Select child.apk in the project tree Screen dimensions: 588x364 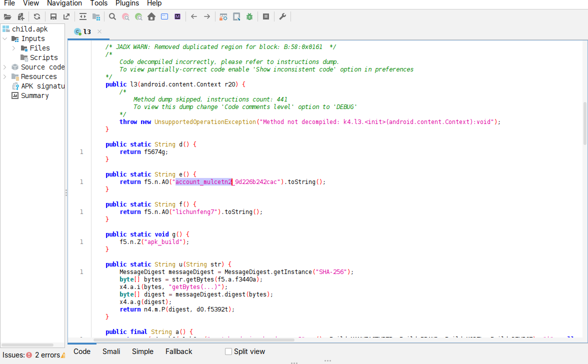[x=29, y=29]
